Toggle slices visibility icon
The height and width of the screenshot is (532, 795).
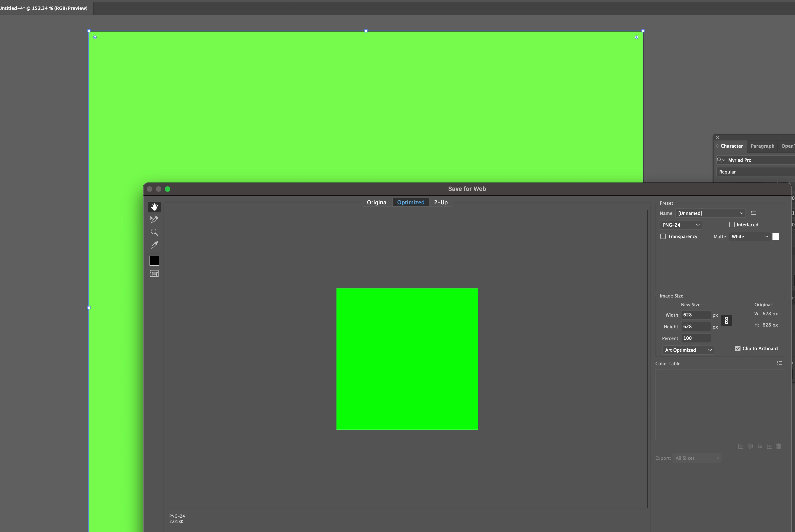pos(154,273)
